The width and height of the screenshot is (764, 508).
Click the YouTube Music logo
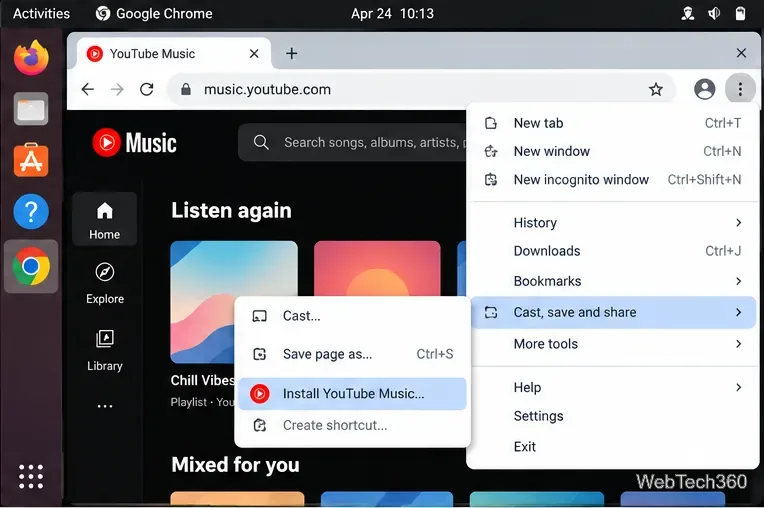[x=134, y=142]
